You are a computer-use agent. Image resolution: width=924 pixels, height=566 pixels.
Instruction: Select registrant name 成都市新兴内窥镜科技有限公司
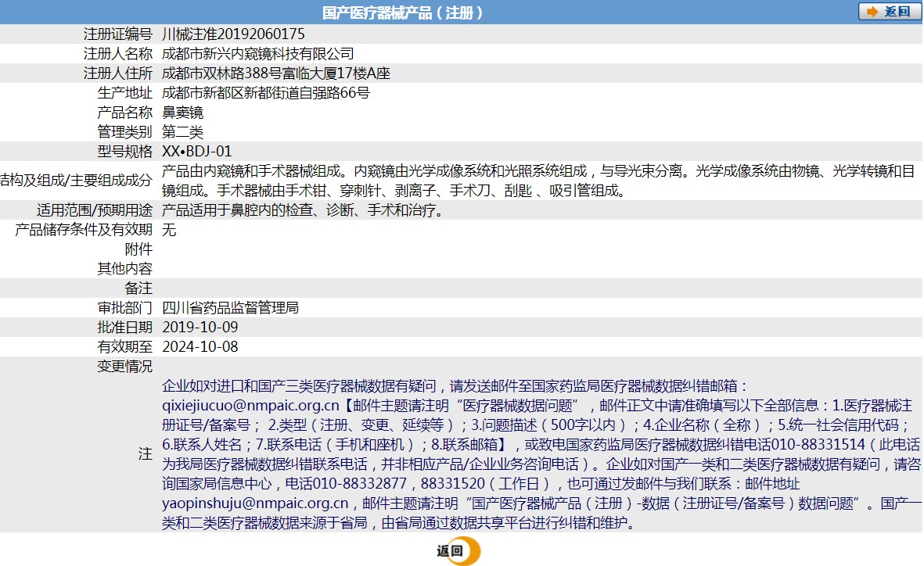257,54
